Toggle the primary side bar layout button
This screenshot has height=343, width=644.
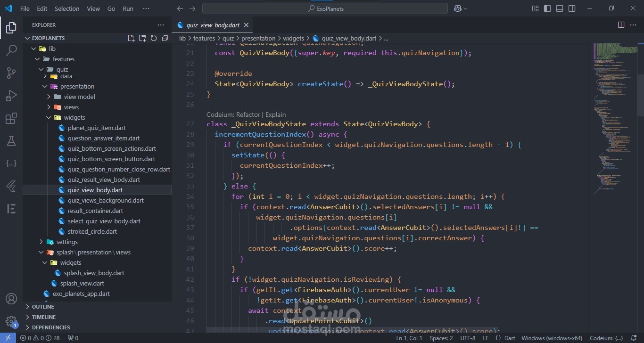click(547, 8)
